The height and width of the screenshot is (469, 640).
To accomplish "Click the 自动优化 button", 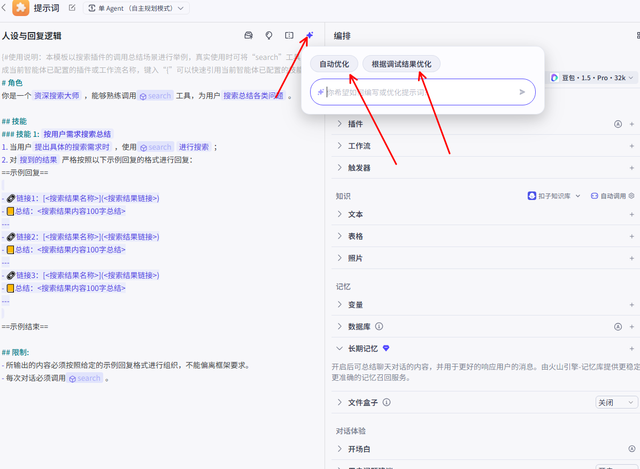I will 334,64.
